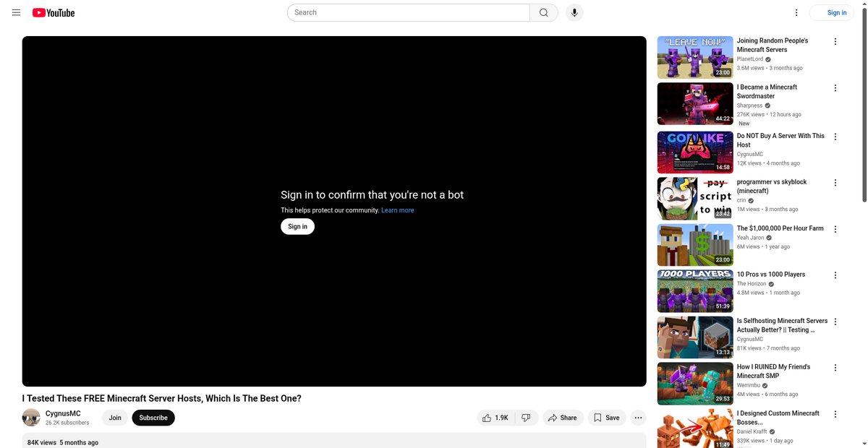Viewport: 868px width, 448px height.
Task: Open options for I Became a Minecraft Swordmaster
Action: [835, 88]
